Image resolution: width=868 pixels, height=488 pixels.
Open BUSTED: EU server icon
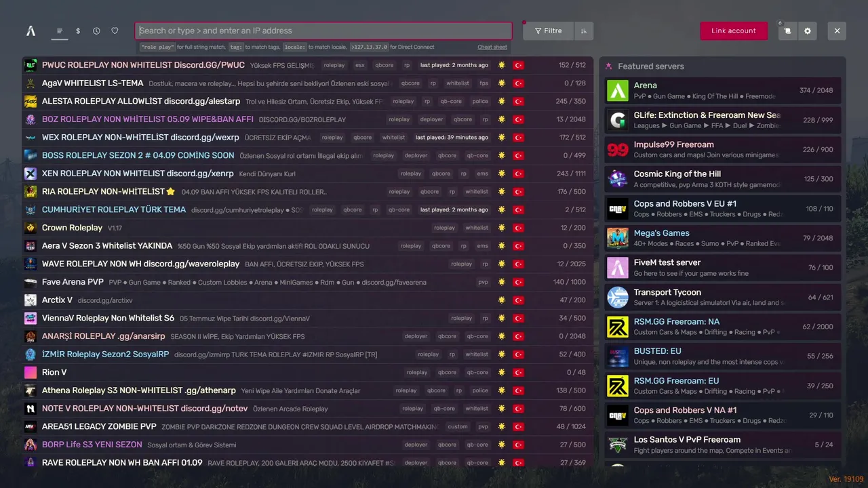pyautogui.click(x=618, y=356)
